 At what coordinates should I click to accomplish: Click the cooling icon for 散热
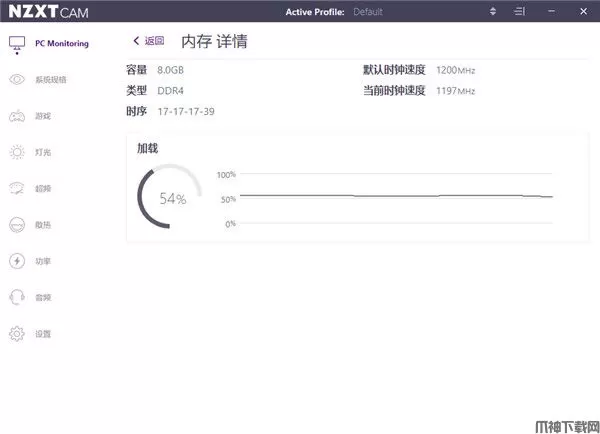(17, 225)
